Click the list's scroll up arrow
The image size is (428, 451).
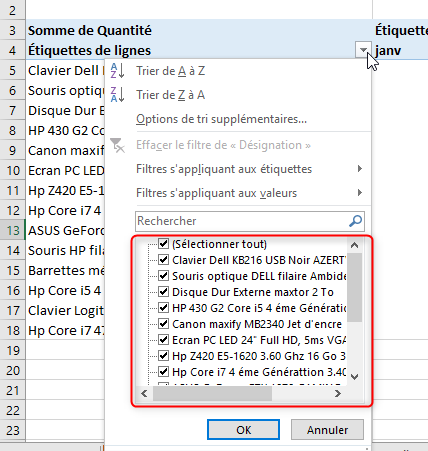(355, 245)
